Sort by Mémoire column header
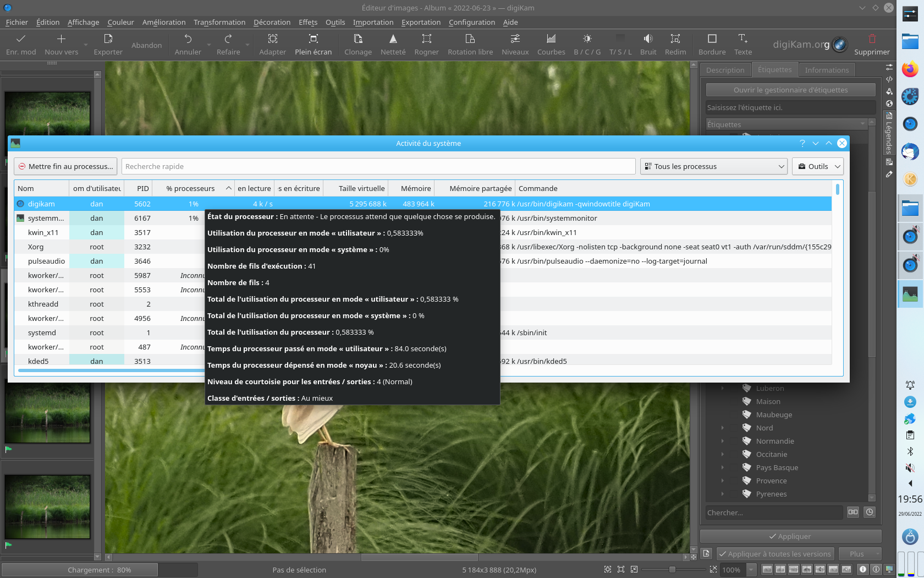 412,188
